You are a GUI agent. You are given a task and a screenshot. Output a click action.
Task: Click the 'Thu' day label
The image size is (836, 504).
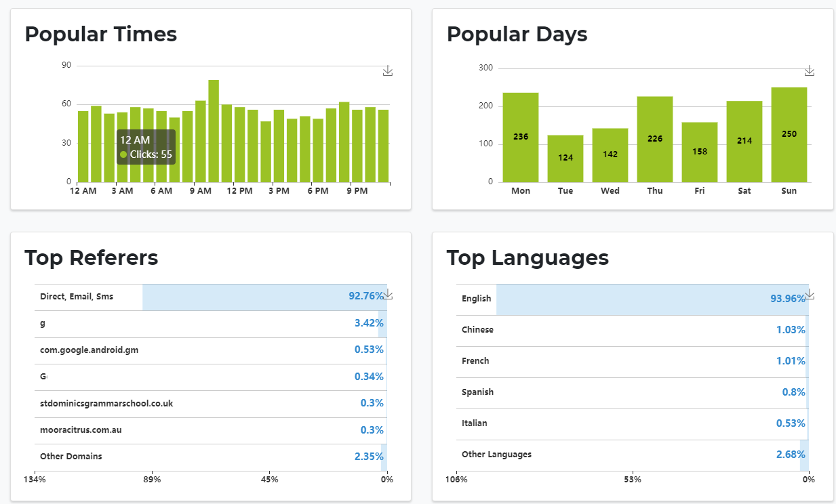[x=655, y=191]
